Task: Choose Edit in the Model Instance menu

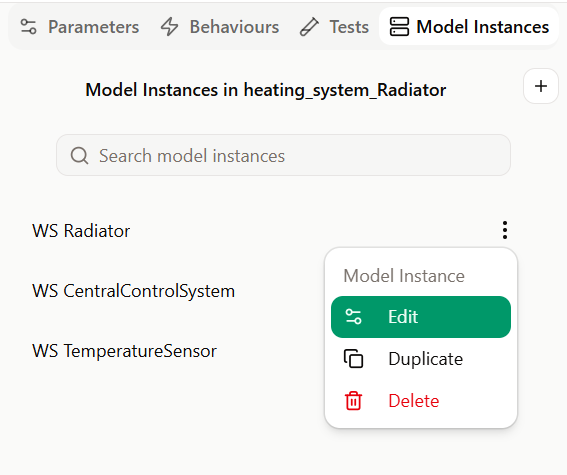Action: coord(421,317)
